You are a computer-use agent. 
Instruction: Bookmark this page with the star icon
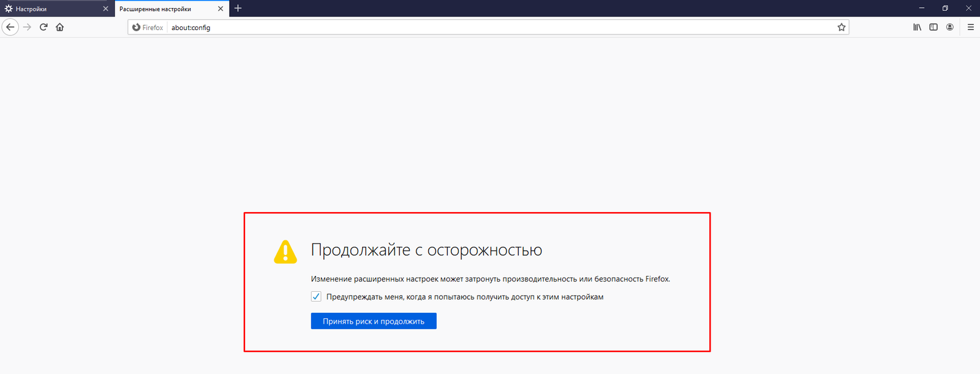(842, 27)
